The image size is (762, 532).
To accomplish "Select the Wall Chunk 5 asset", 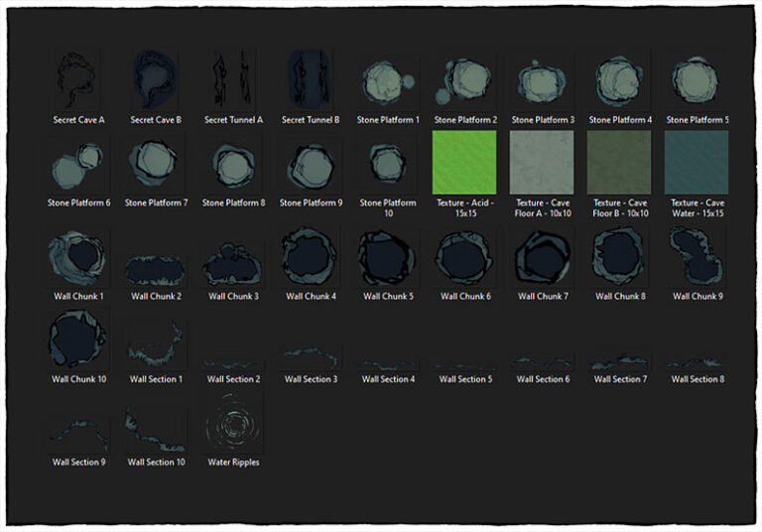I will click(x=388, y=258).
